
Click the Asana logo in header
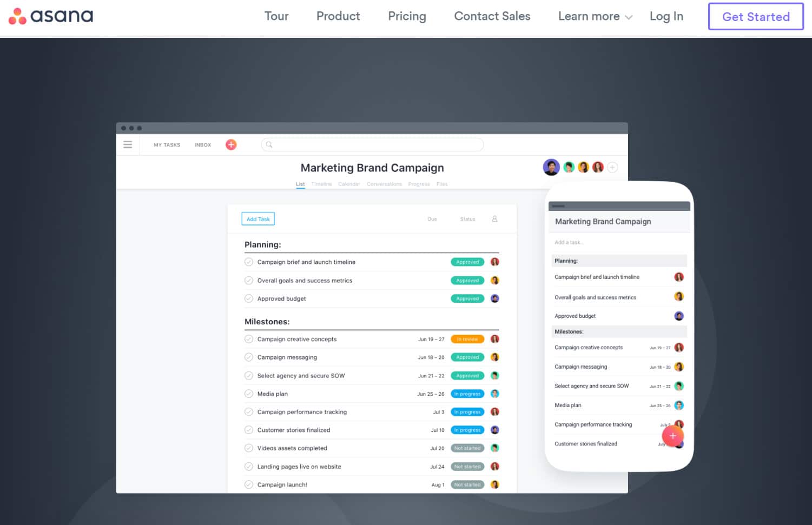51,16
